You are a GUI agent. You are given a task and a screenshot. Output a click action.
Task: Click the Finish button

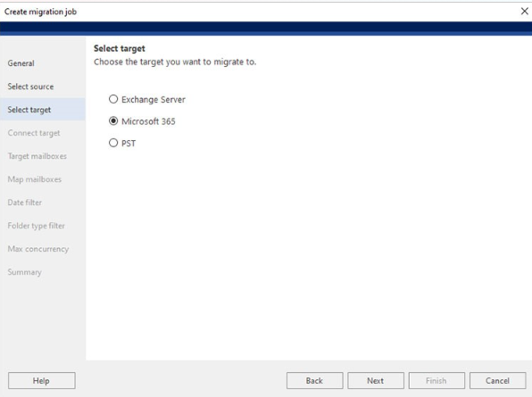click(x=436, y=380)
